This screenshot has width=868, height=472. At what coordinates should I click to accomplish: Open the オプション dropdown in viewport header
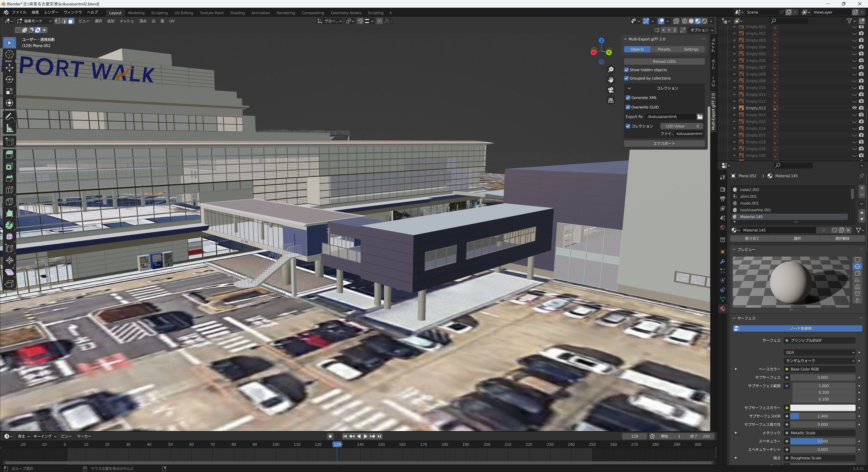702,30
